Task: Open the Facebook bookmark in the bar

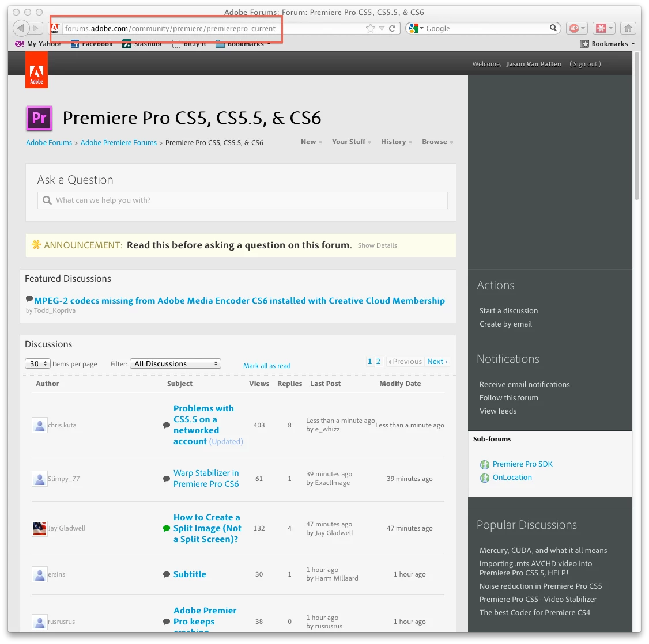Action: tap(92, 44)
